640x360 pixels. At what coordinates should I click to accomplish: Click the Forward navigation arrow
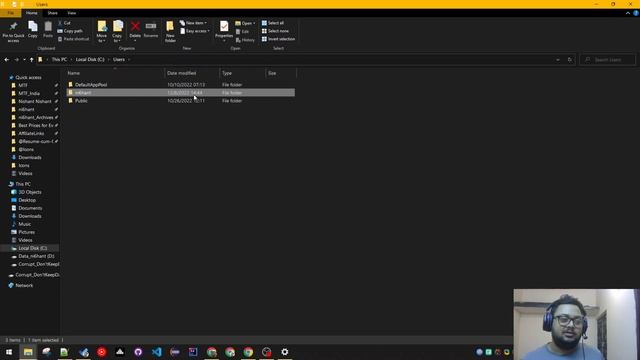pyautogui.click(x=17, y=60)
